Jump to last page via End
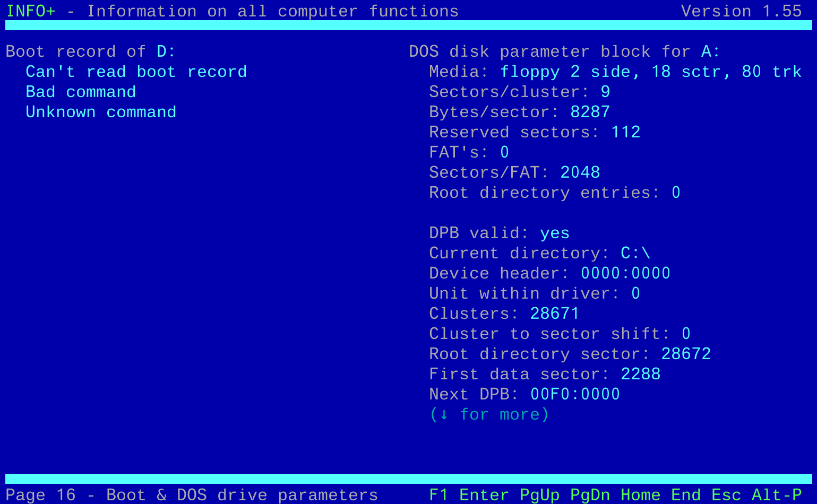Viewport: 817px width, 504px height. (x=685, y=494)
